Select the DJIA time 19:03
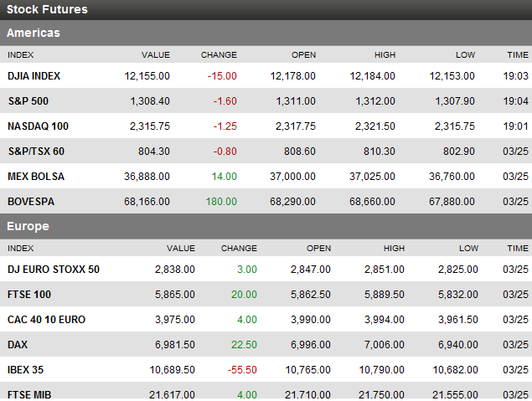Image resolution: width=532 pixels, height=401 pixels. pos(516,76)
